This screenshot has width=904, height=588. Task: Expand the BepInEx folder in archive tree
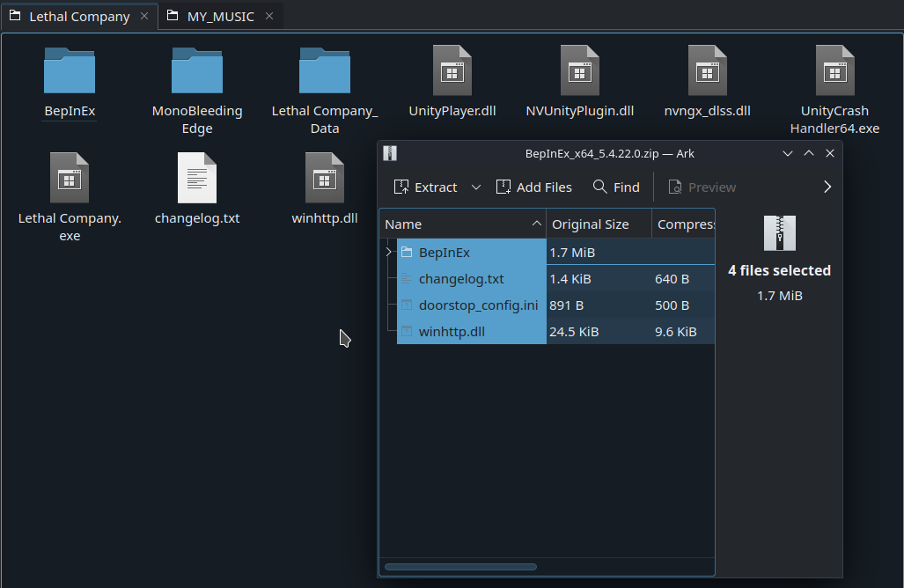click(388, 252)
